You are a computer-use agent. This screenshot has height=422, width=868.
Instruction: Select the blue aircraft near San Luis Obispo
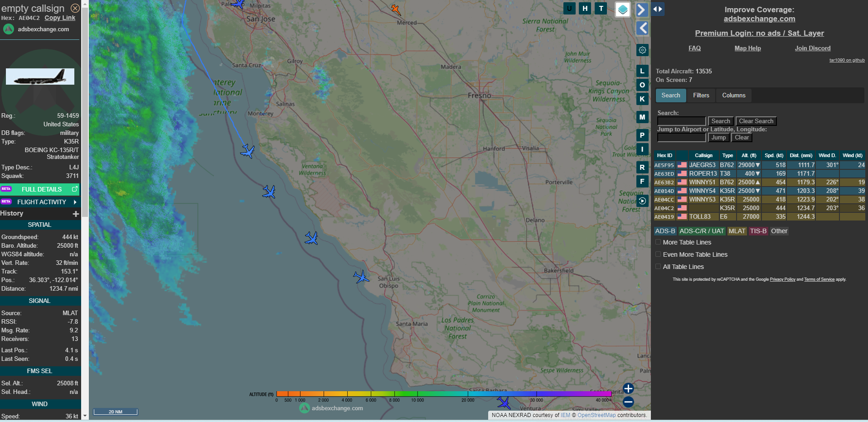[x=361, y=276]
